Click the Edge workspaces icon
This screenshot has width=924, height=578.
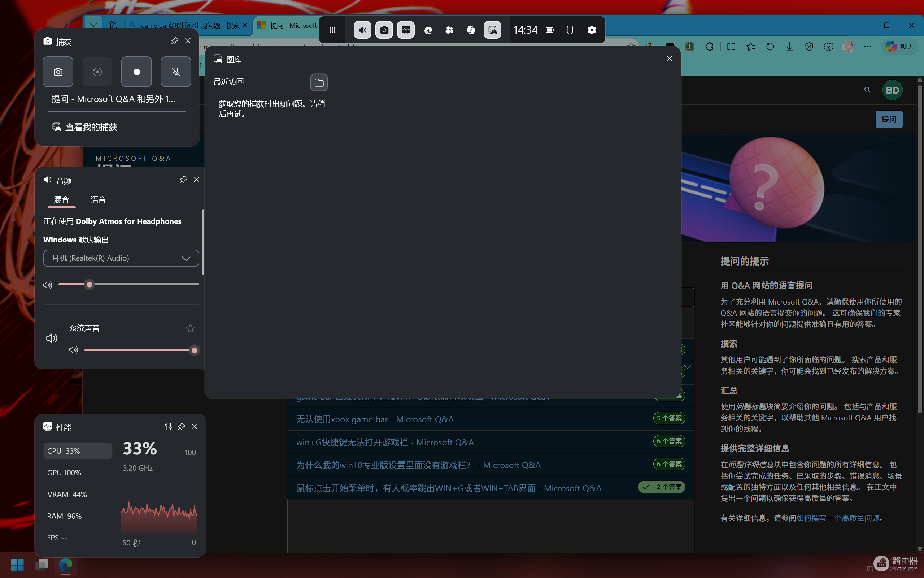(x=113, y=25)
